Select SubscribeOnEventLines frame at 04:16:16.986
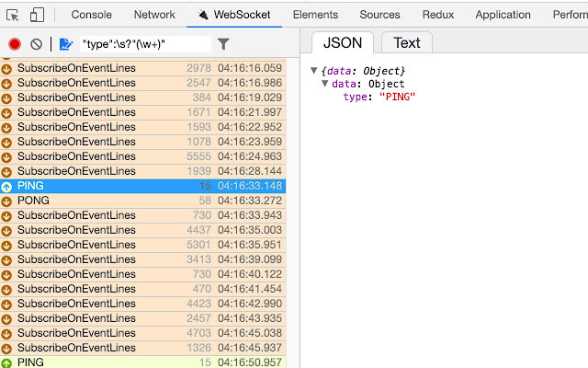Viewport: 588px width, 368px height. (143, 83)
